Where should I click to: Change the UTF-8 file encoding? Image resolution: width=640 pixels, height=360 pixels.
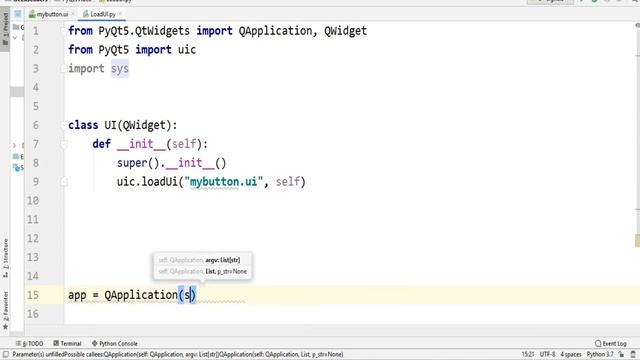pos(547,354)
